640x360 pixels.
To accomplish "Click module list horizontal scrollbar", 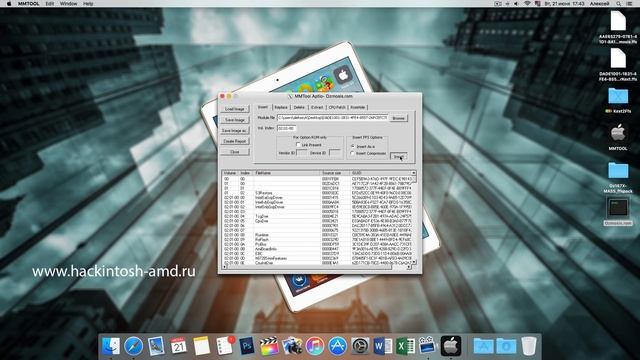I will click(x=317, y=267).
